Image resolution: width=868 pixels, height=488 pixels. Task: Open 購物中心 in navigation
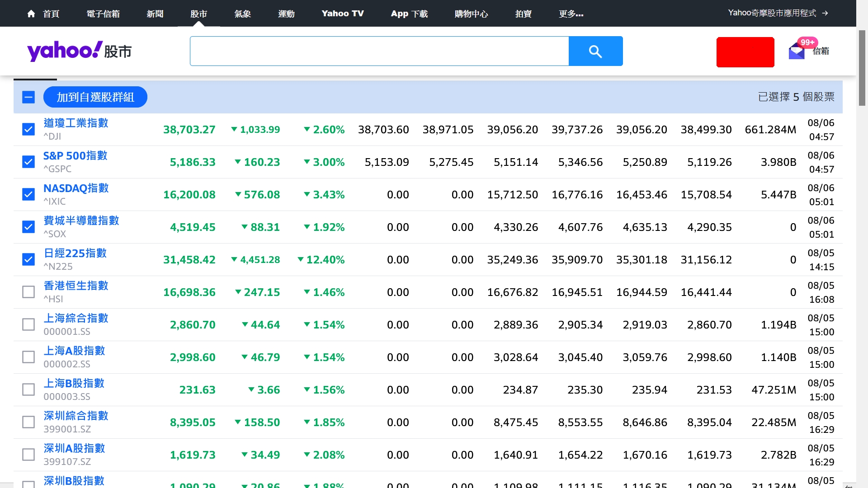click(471, 14)
